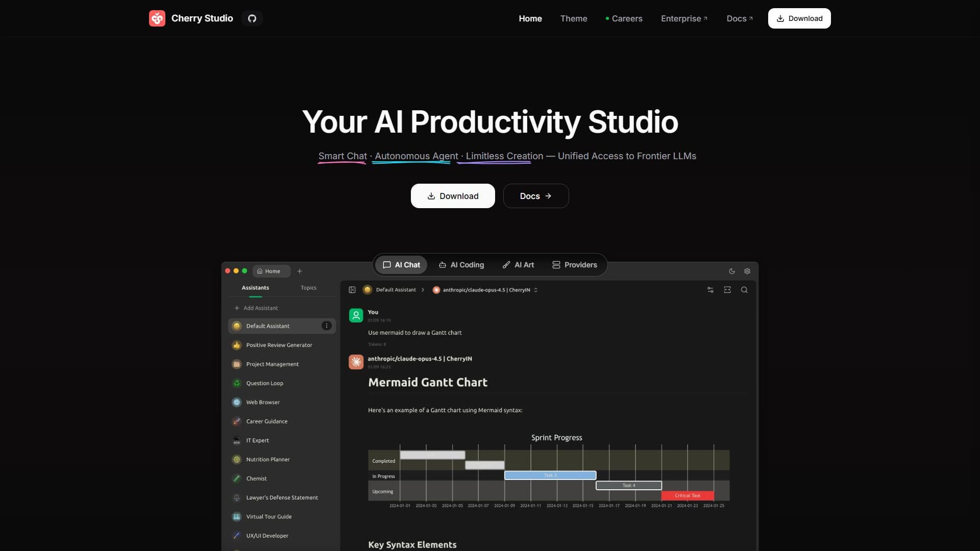Switch to the AI Art tab
980x551 pixels.
pyautogui.click(x=518, y=265)
